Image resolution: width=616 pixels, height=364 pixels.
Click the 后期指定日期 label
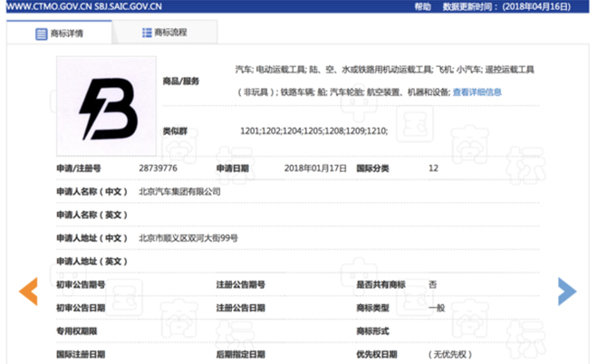tap(240, 355)
